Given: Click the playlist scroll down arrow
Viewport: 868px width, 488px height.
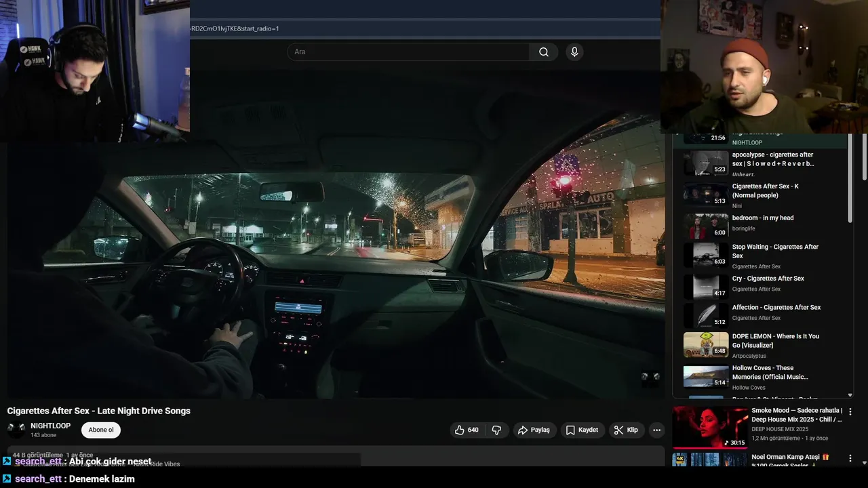Looking at the screenshot, I should pyautogui.click(x=850, y=395).
